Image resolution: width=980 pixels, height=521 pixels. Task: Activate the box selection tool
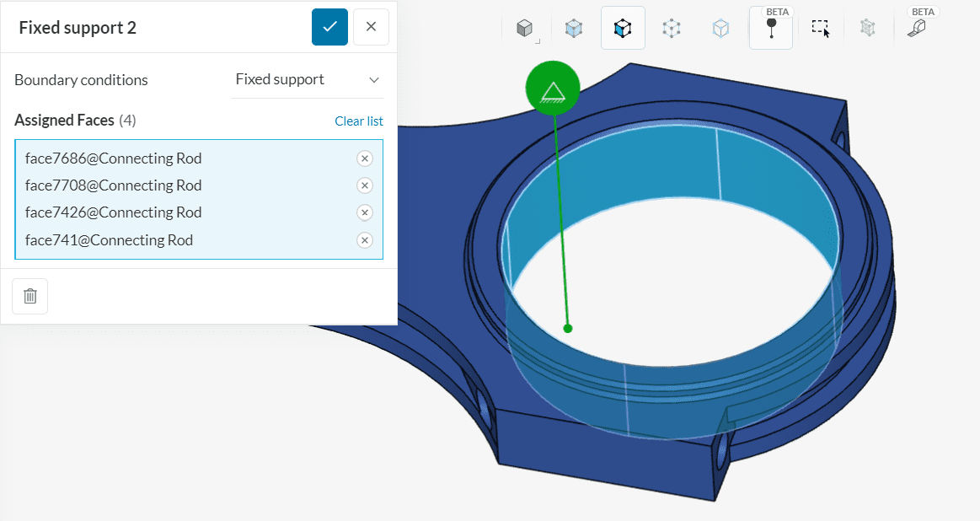(821, 29)
